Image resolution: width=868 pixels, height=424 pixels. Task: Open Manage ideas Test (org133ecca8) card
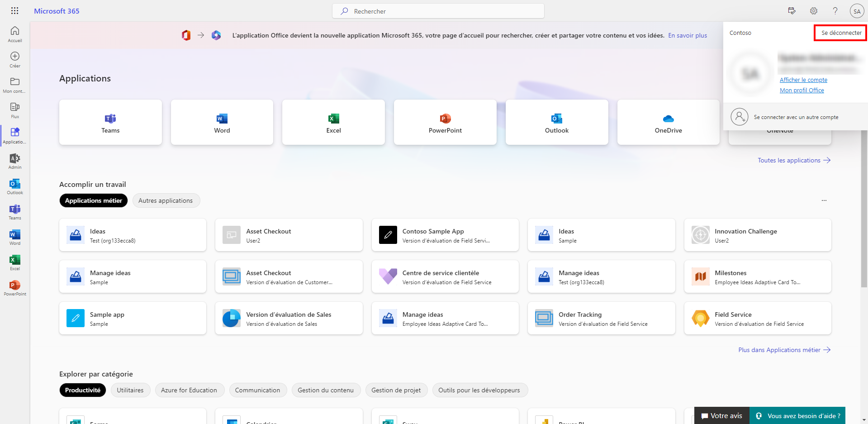point(601,276)
